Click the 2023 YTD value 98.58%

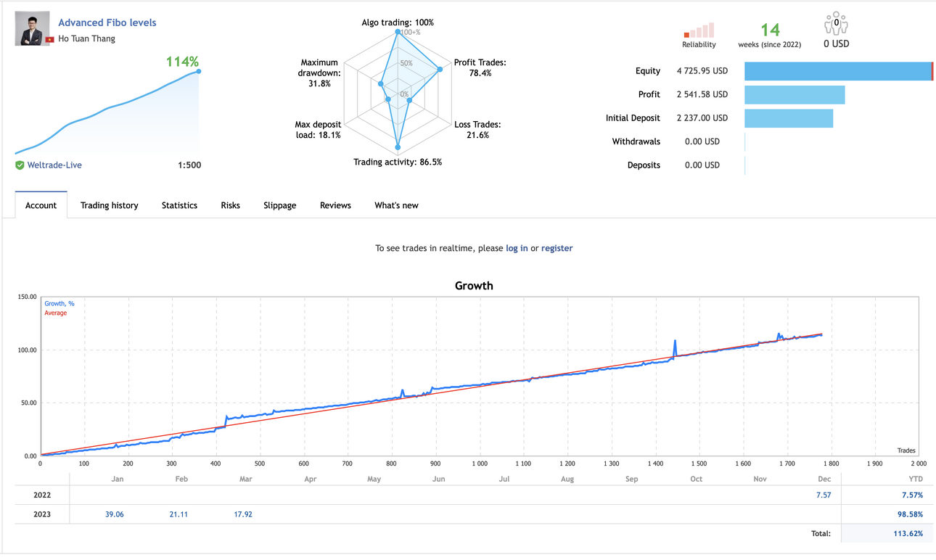coord(909,514)
